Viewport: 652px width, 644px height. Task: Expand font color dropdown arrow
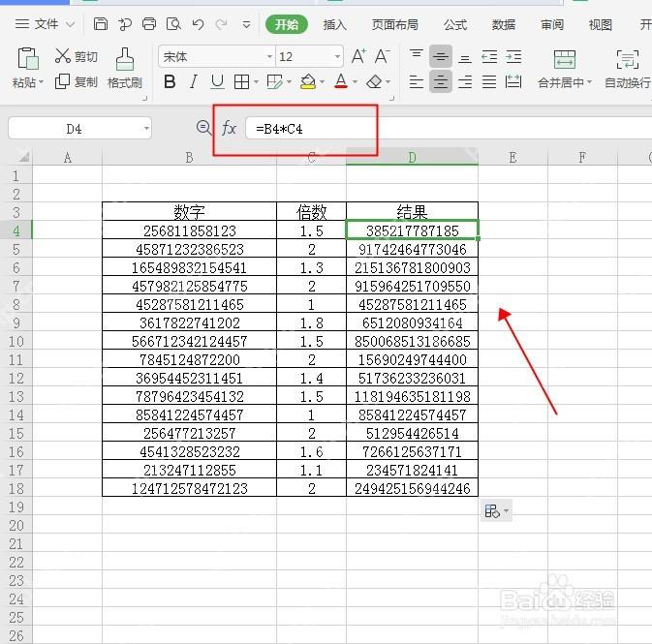click(355, 82)
